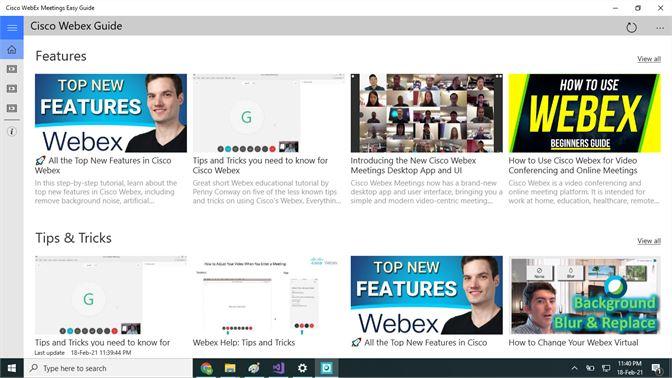Open the About info sidebar icon
Image resolution: width=672 pixels, height=378 pixels.
point(12,132)
